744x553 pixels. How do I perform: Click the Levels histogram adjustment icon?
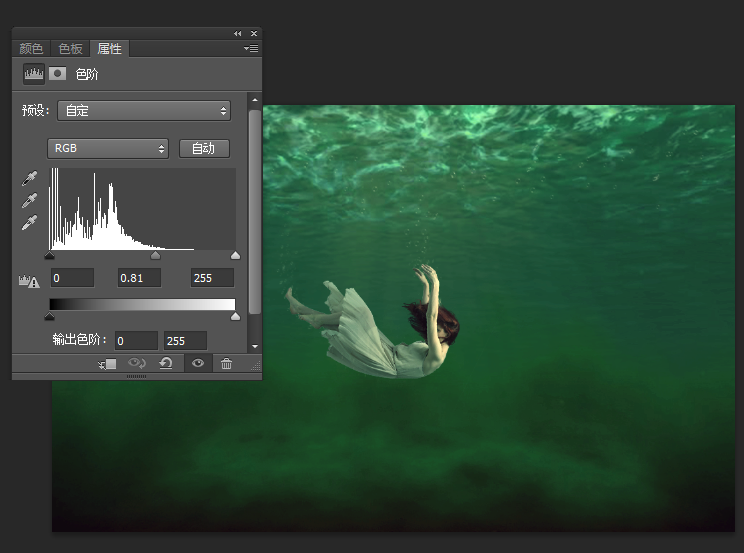(x=34, y=74)
